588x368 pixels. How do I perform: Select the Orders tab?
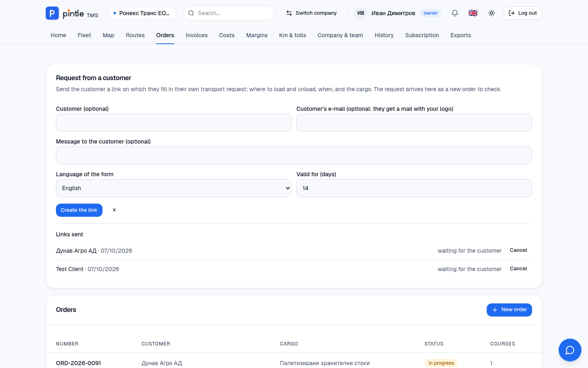(165, 35)
